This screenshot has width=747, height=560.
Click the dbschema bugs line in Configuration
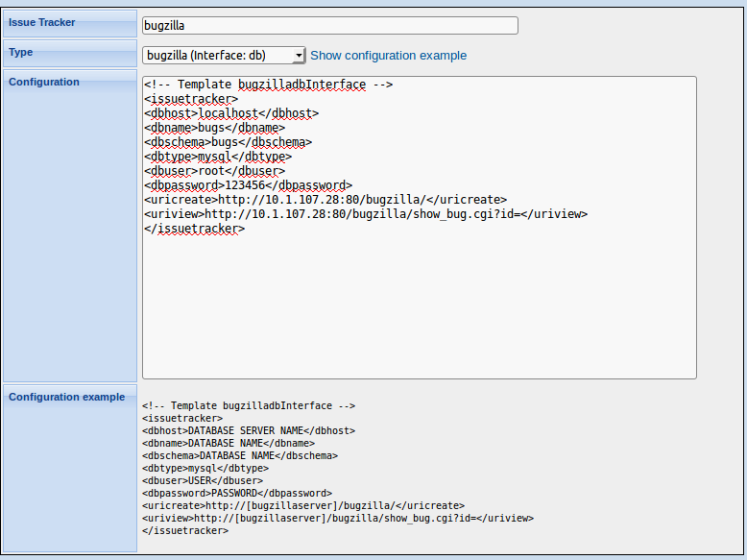click(228, 142)
